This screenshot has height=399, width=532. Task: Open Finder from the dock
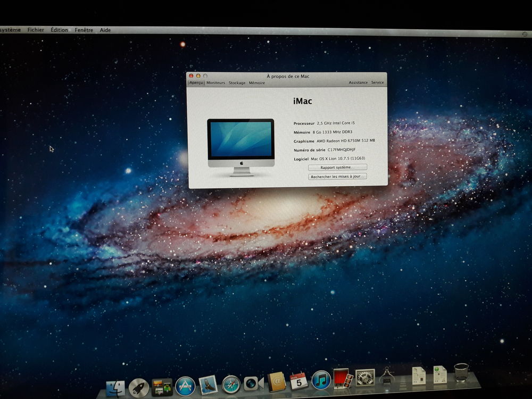tap(115, 388)
